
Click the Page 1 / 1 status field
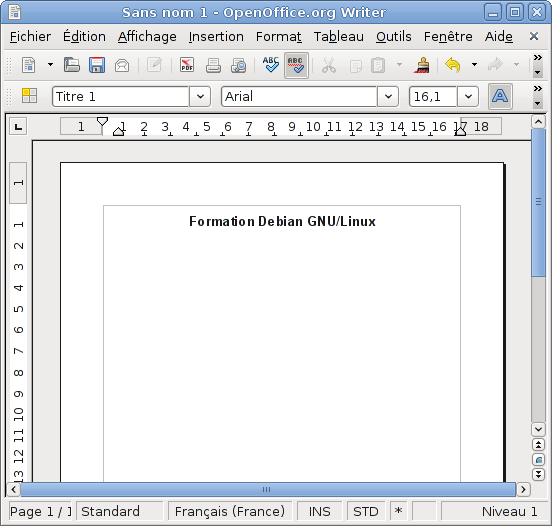[x=40, y=511]
